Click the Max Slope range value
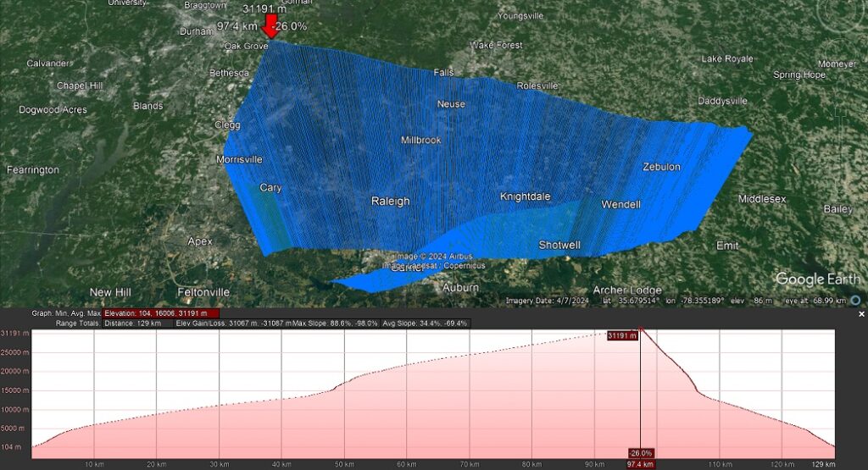Viewport: 868px width, 470px height. [x=335, y=323]
